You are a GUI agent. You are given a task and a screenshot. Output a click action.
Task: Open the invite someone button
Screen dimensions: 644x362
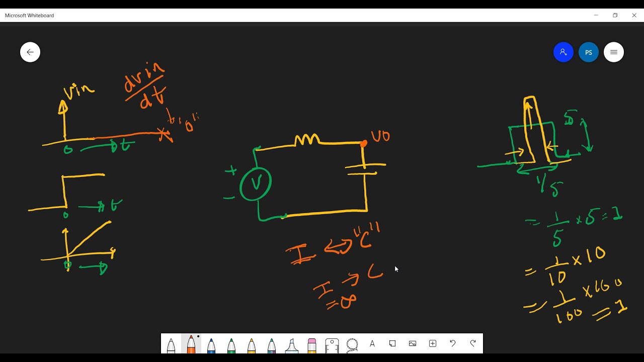pos(563,52)
